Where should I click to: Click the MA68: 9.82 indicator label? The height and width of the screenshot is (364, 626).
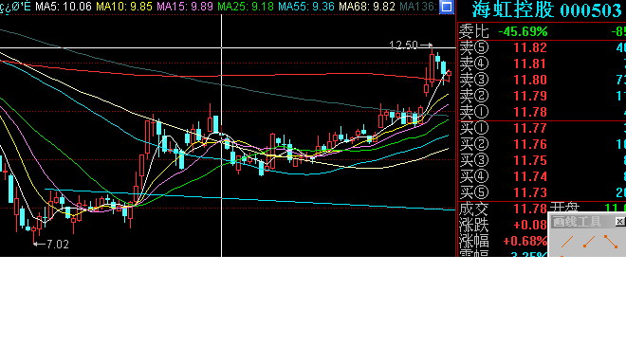(367, 7)
